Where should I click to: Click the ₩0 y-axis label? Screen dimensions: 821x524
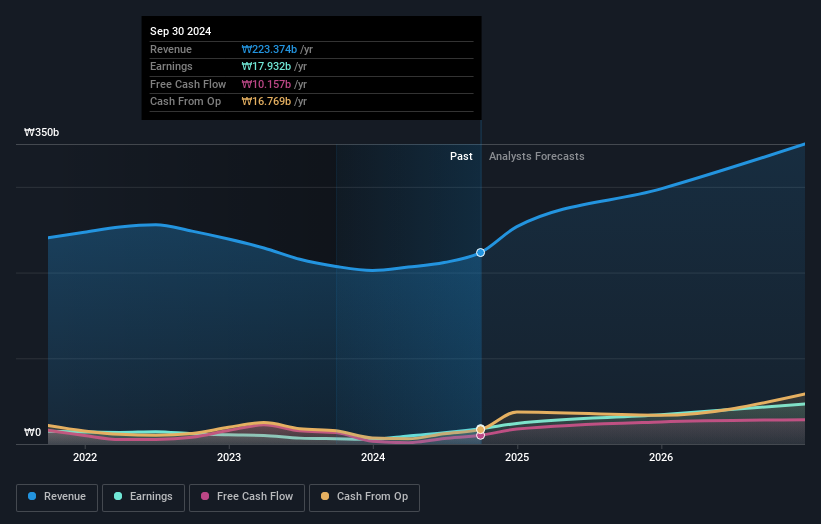pos(32,432)
